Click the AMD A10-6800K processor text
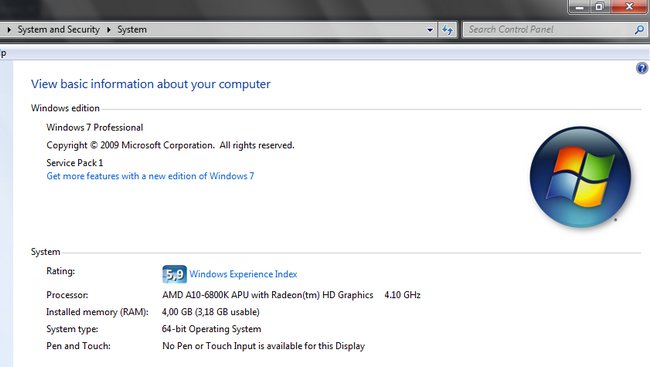Screen dimensions: 650x367 click(268, 295)
